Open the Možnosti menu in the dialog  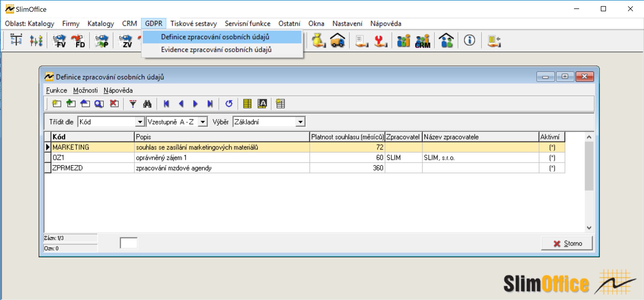(x=85, y=90)
